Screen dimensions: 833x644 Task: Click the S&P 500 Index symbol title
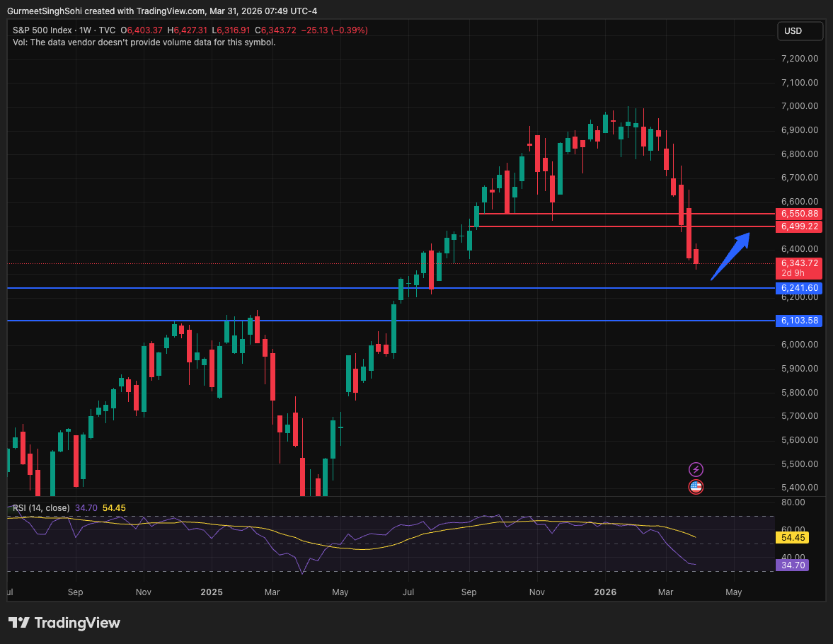[42, 30]
